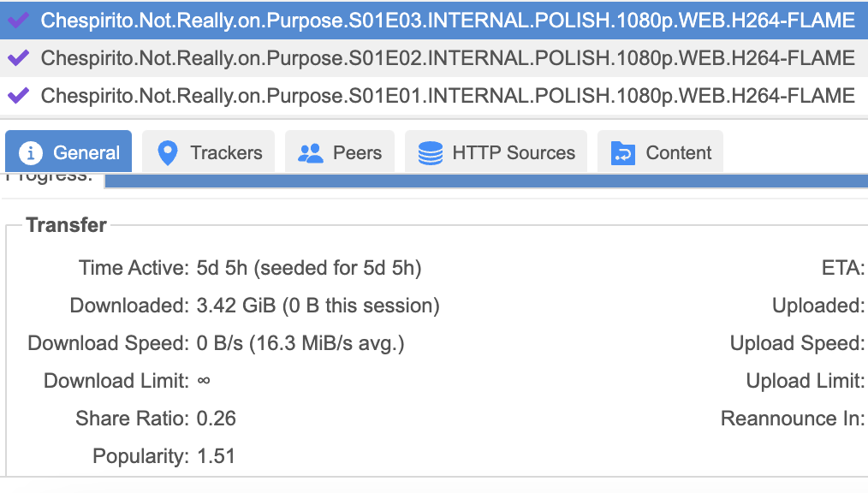Select the General tab label
Image resolution: width=868 pixels, height=493 pixels.
86,153
